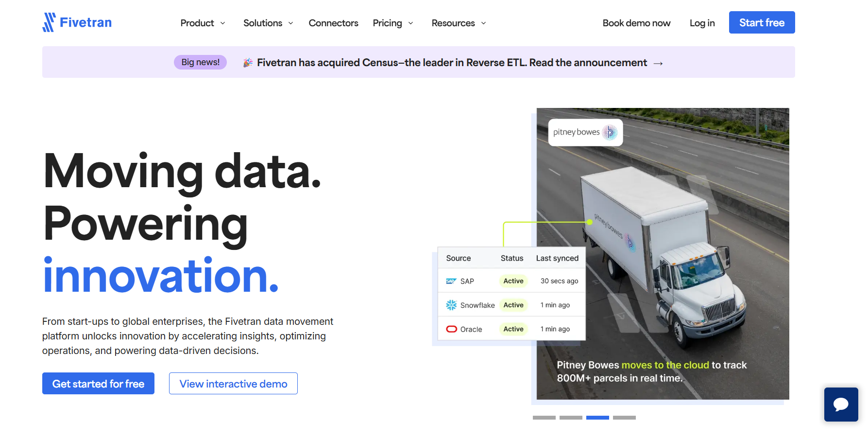This screenshot has height=441, width=868.
Task: Click the Log in link
Action: click(x=702, y=23)
